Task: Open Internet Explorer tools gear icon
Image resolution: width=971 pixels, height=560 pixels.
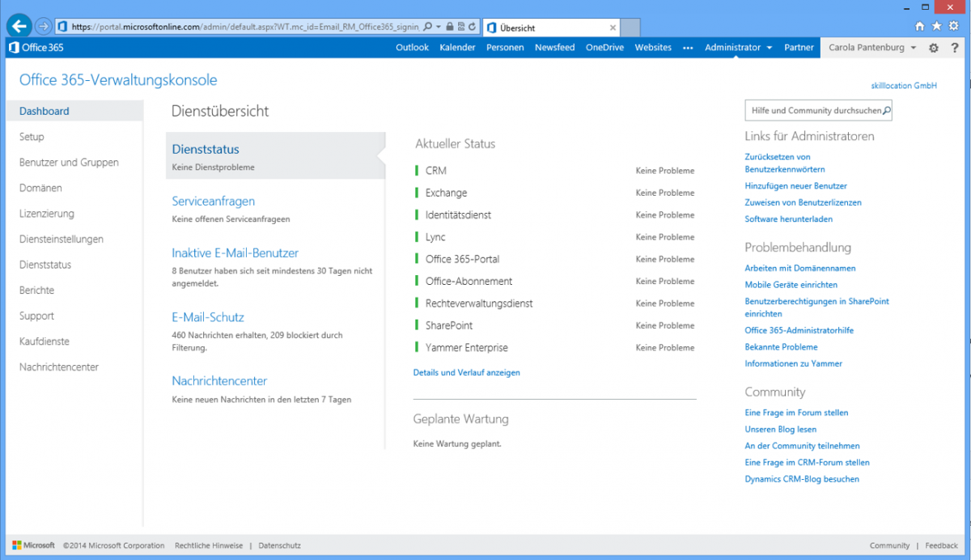Action: [x=953, y=26]
